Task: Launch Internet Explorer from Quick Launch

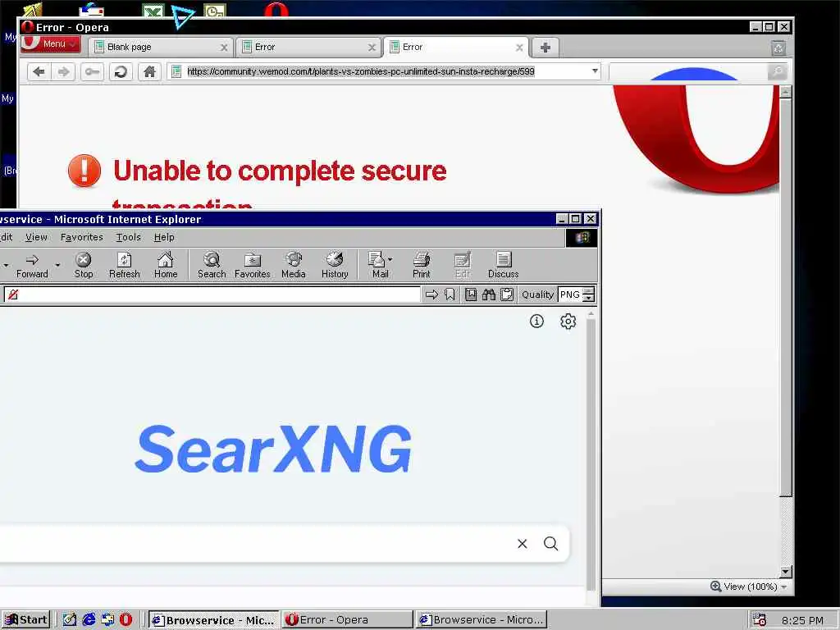Action: [x=89, y=620]
